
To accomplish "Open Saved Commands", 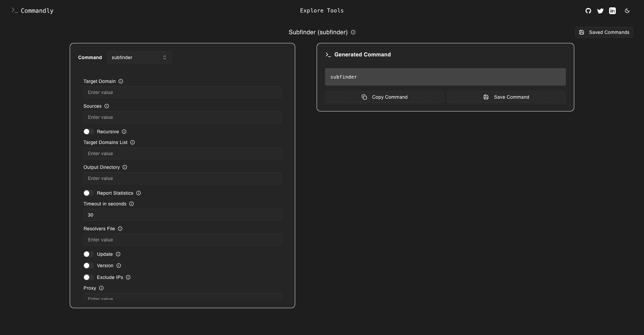I will tap(604, 32).
